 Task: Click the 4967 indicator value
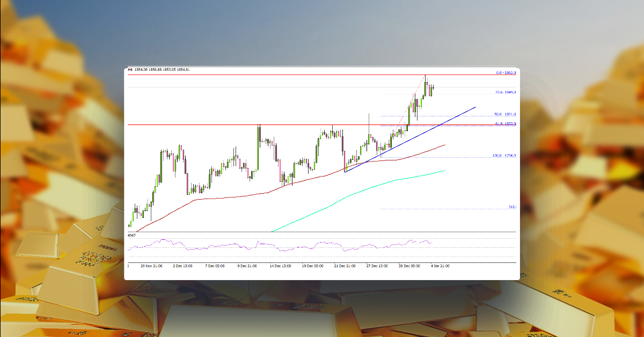131,235
